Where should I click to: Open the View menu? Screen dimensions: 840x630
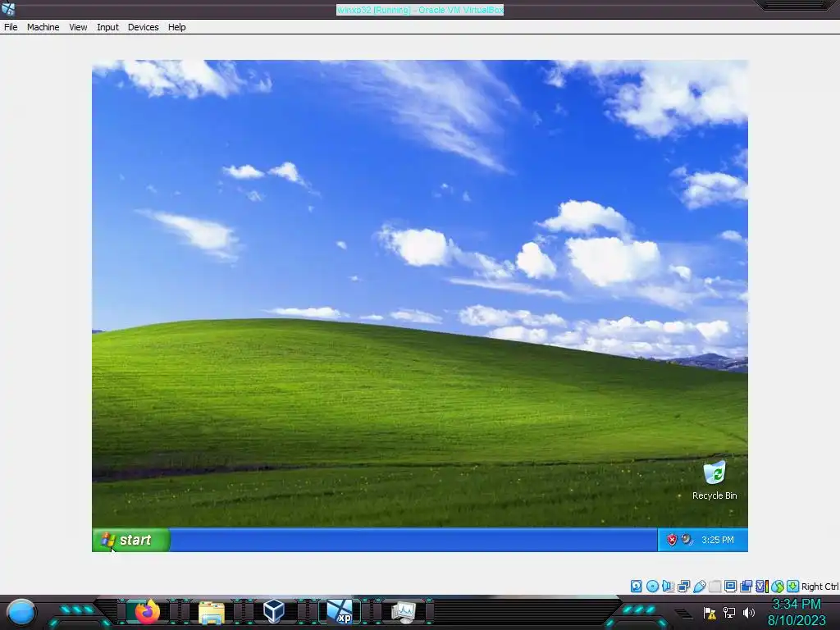tap(78, 27)
